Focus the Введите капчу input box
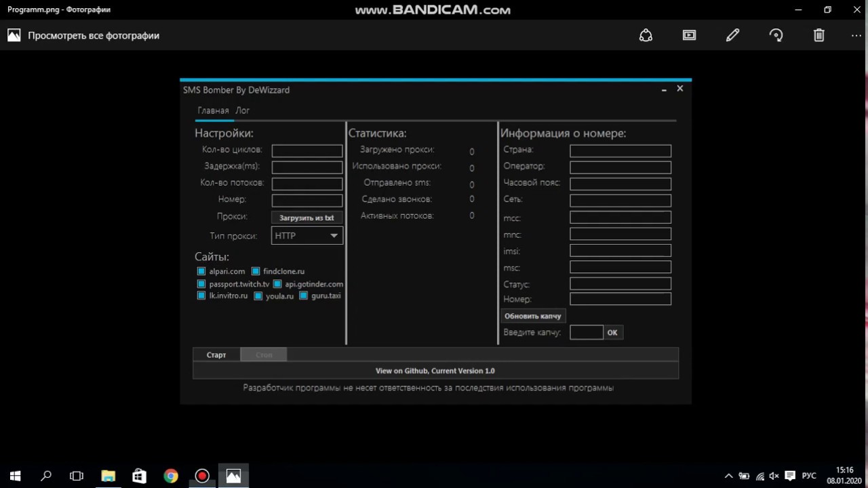Viewport: 868px width, 488px height. [x=587, y=332]
